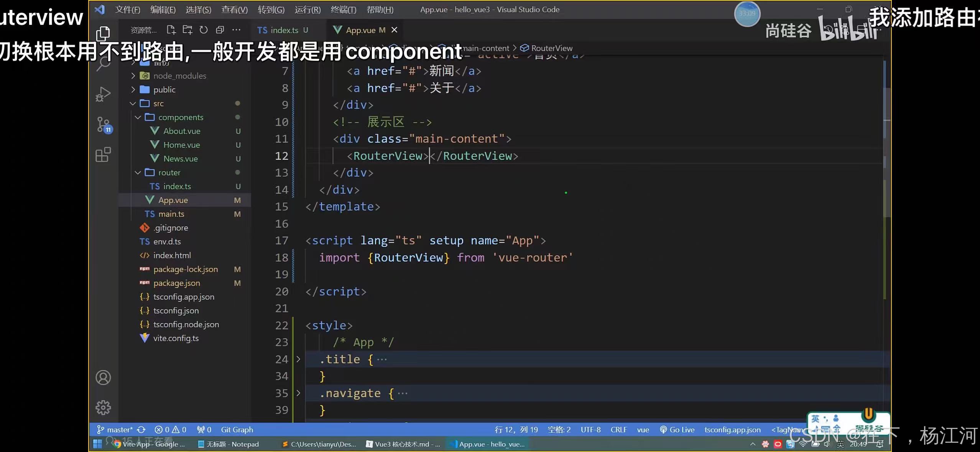Open the Search view in activity bar
The width and height of the screenshot is (980, 452).
pos(103,63)
